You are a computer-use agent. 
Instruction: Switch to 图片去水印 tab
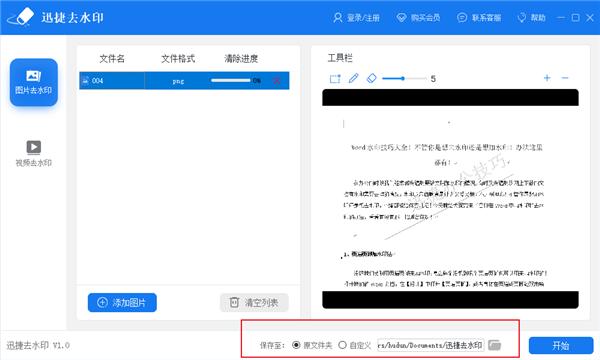[34, 82]
